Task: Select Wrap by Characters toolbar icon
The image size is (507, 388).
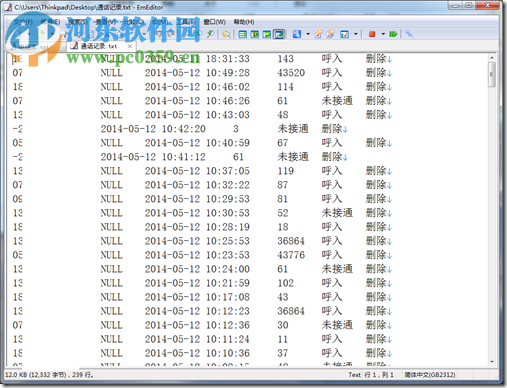Action: [255, 34]
